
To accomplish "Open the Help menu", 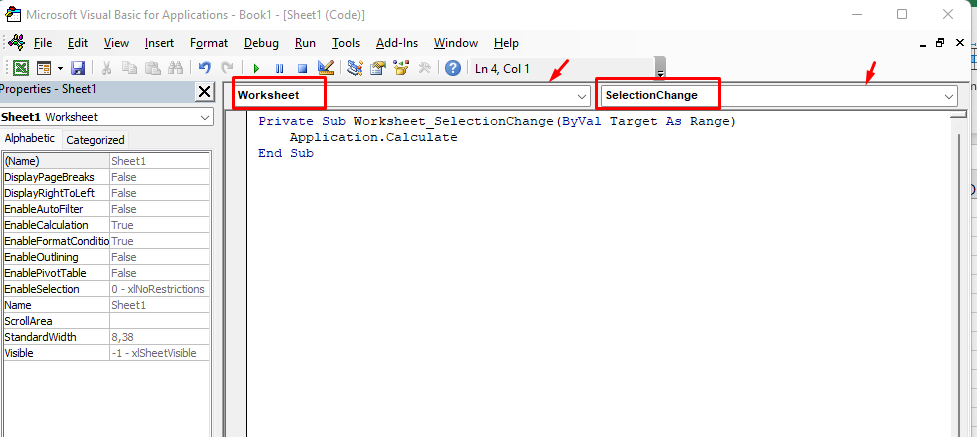I will pos(506,43).
